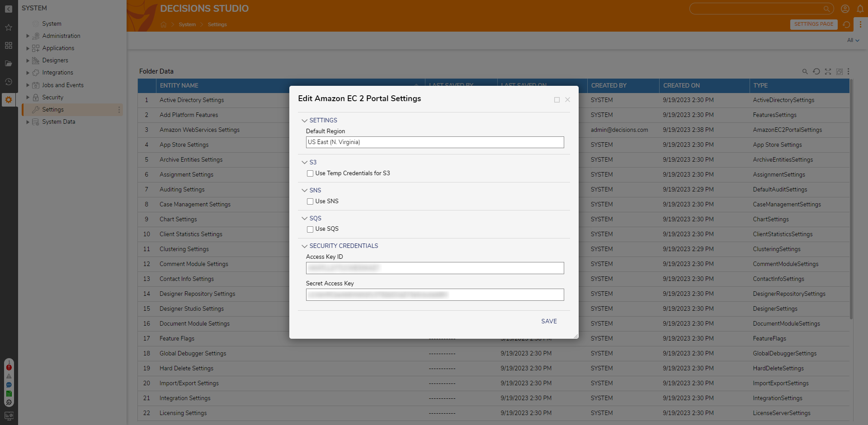Enable Use Temp Credentials for S3

310,173
